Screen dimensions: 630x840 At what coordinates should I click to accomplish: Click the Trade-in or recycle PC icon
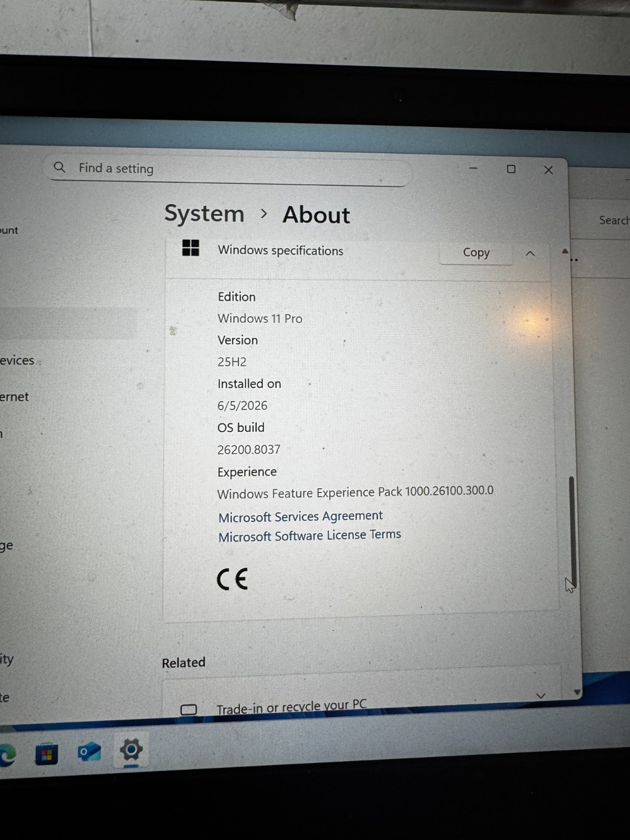click(188, 710)
